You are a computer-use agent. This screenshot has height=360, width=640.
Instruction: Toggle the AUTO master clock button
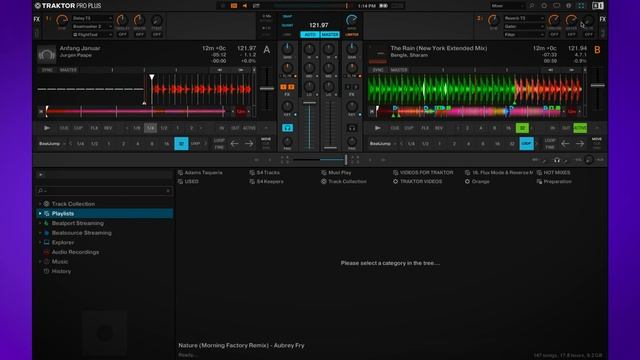(x=310, y=35)
